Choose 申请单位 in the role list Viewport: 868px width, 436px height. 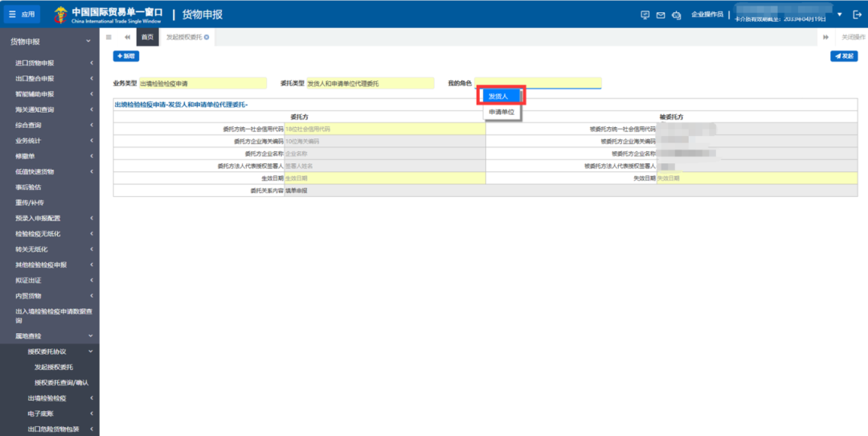tap(502, 112)
